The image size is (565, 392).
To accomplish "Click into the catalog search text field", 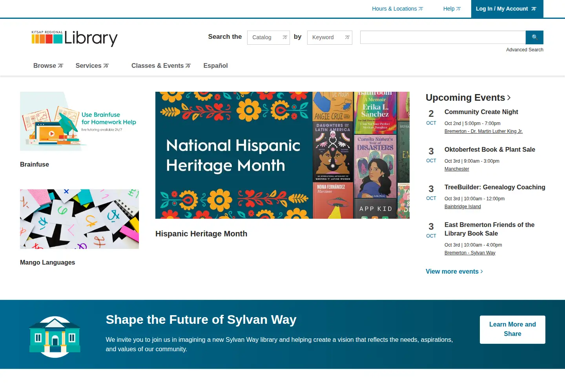I will pos(443,37).
